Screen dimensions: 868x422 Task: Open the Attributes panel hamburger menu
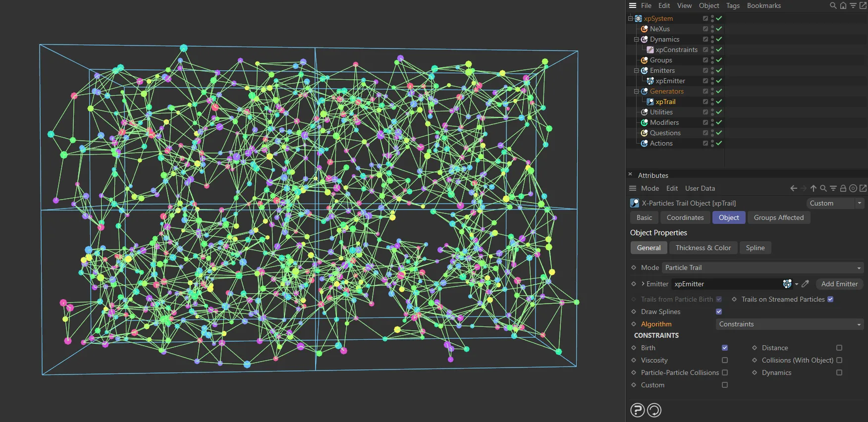pyautogui.click(x=633, y=188)
